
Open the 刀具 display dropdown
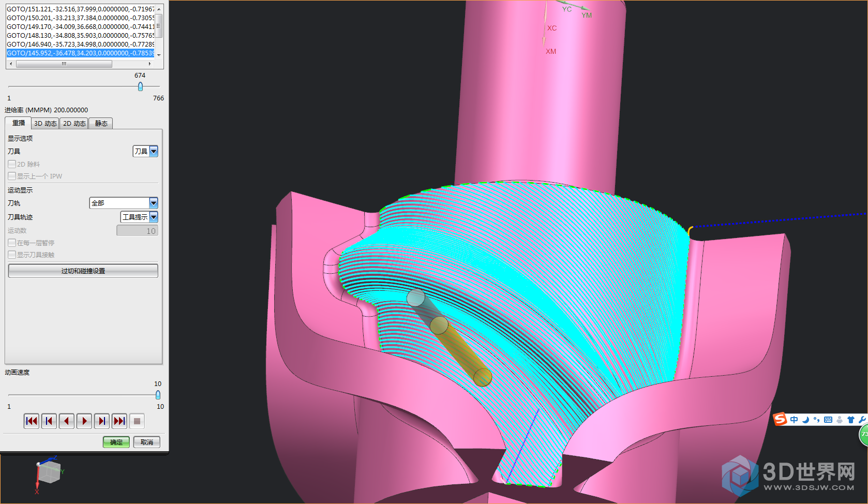145,151
